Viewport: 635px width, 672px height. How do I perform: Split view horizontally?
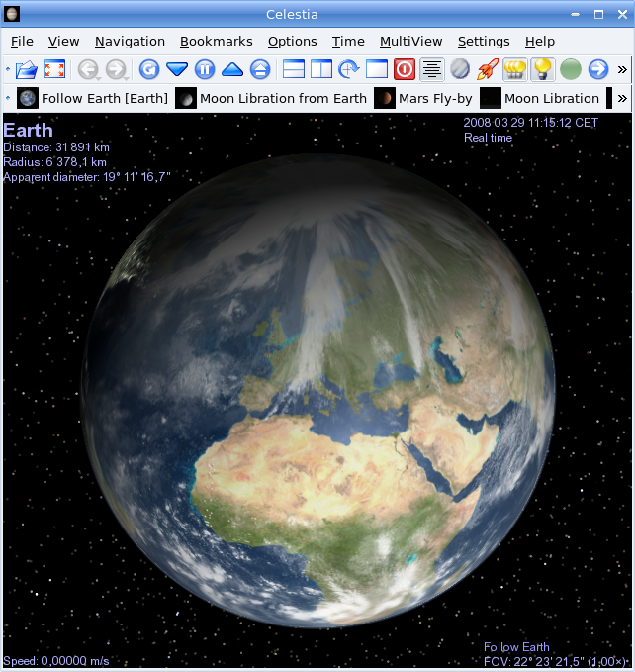[294, 69]
